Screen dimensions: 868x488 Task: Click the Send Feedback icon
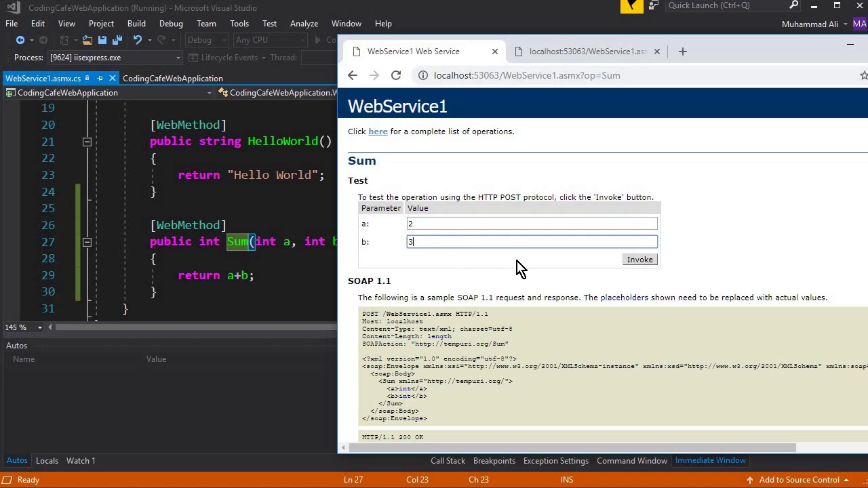coord(653,5)
